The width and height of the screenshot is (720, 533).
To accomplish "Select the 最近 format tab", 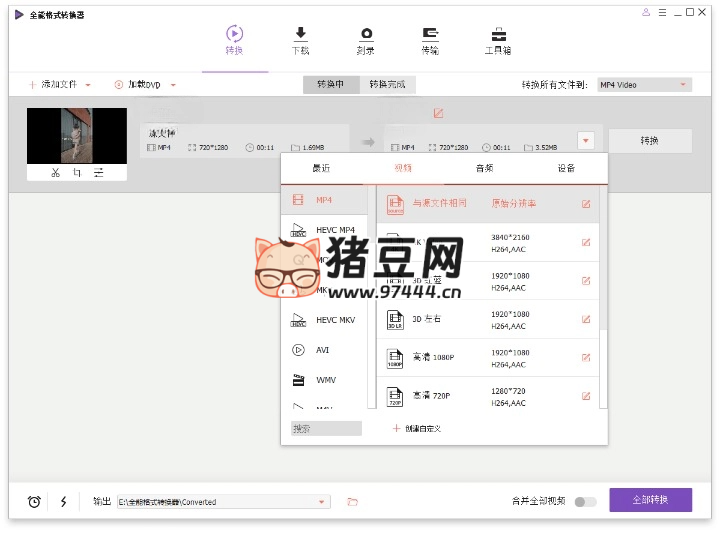I will (x=321, y=168).
